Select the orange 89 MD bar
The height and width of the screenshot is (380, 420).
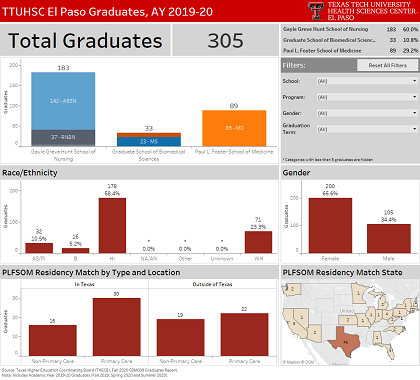234,128
